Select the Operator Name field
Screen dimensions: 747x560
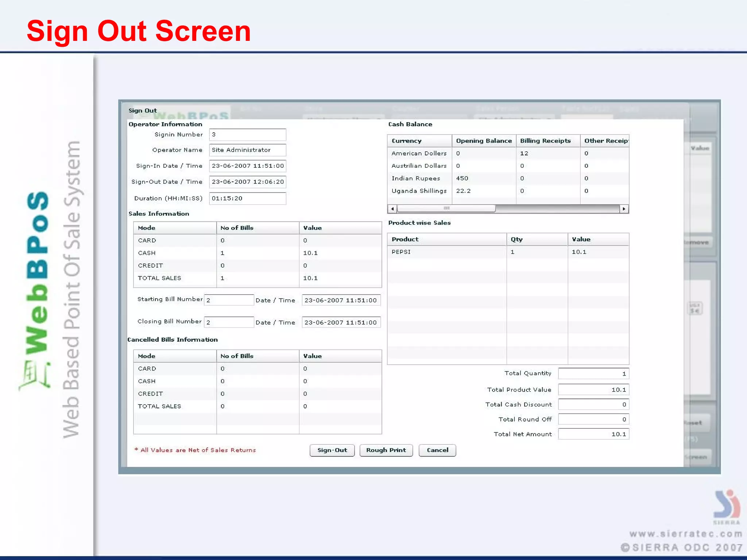(248, 150)
